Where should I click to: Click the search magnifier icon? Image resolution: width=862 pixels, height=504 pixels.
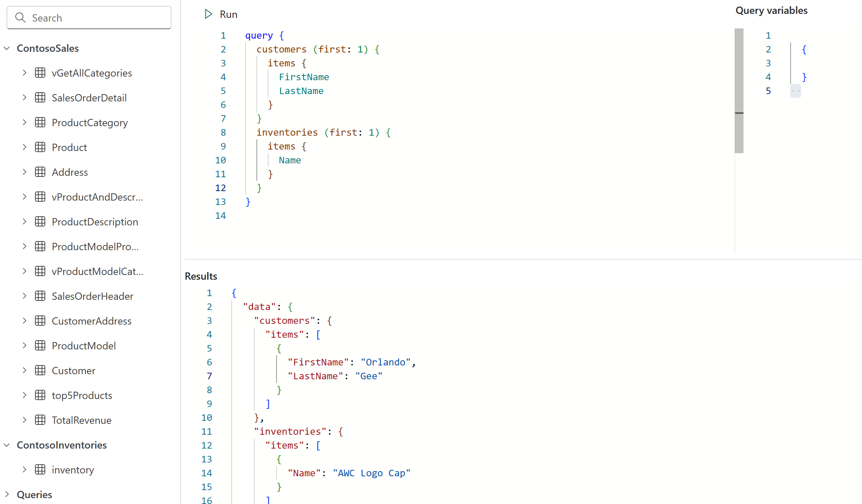click(x=20, y=18)
